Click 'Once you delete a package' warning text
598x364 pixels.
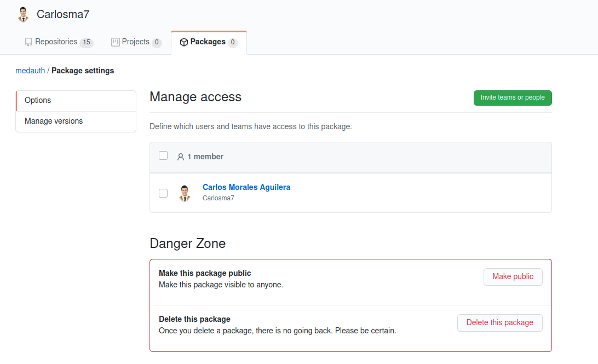click(x=277, y=331)
